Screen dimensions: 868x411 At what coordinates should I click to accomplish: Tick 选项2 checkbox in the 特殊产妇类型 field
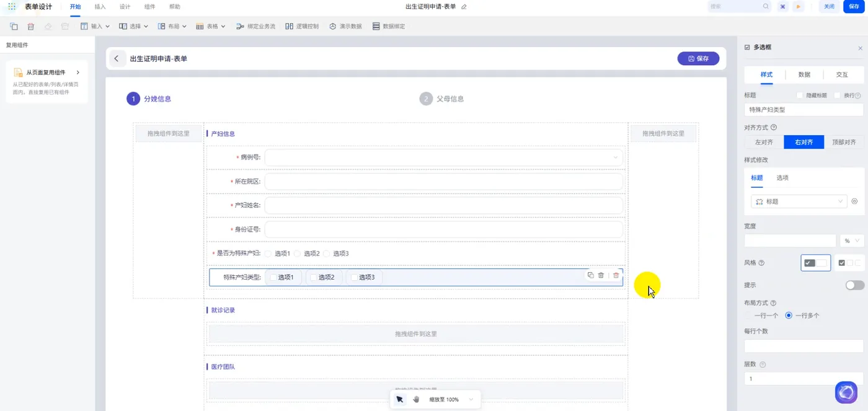[314, 278]
